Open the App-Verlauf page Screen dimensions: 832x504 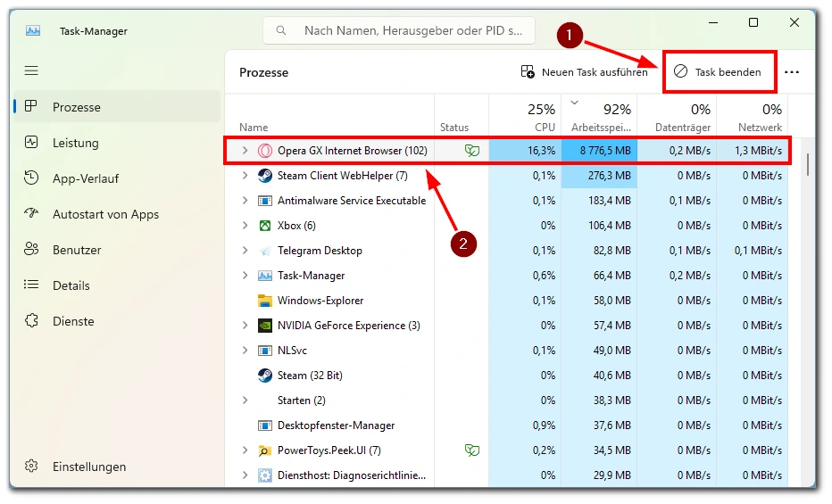(x=117, y=178)
